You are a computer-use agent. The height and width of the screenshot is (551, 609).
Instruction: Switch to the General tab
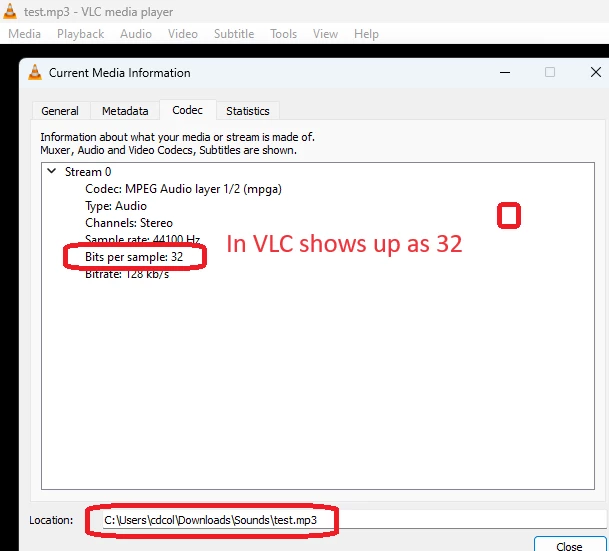60,111
